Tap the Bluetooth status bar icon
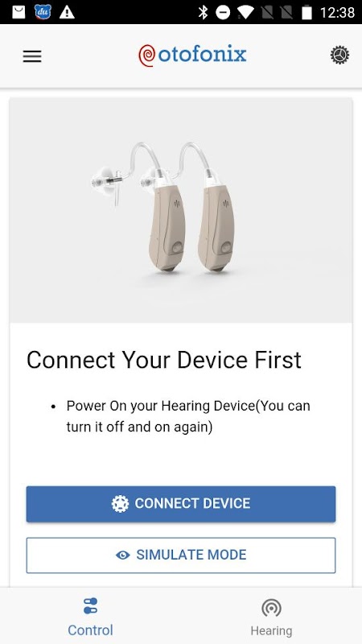 coord(203,12)
